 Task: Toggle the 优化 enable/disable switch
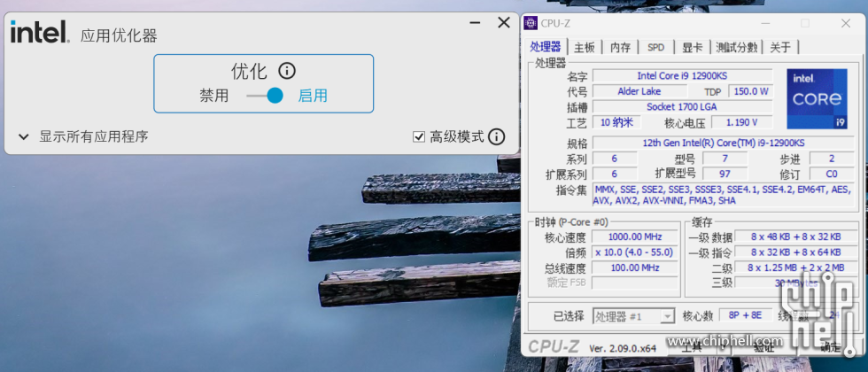(265, 96)
